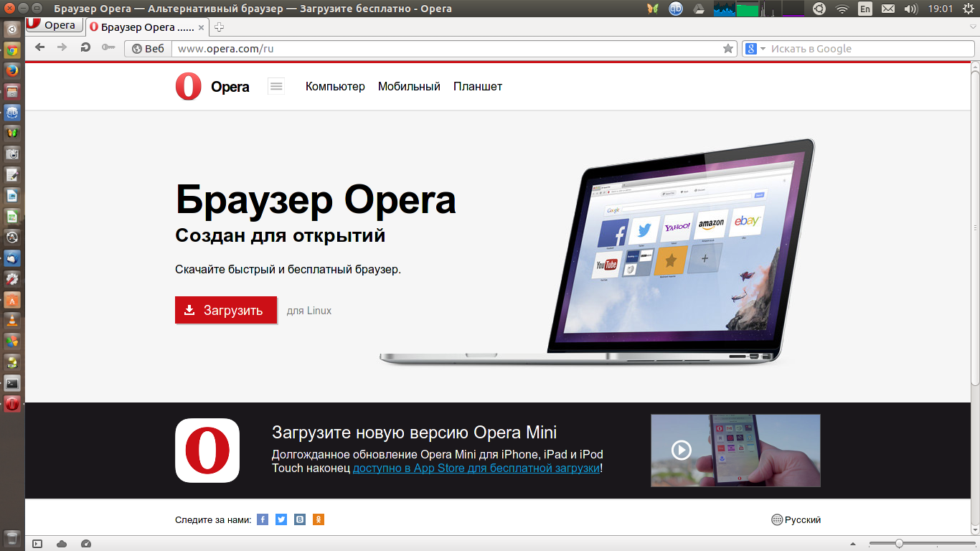The height and width of the screenshot is (551, 980).
Task: Open VLC cone icon in the launcher
Action: pyautogui.click(x=12, y=320)
